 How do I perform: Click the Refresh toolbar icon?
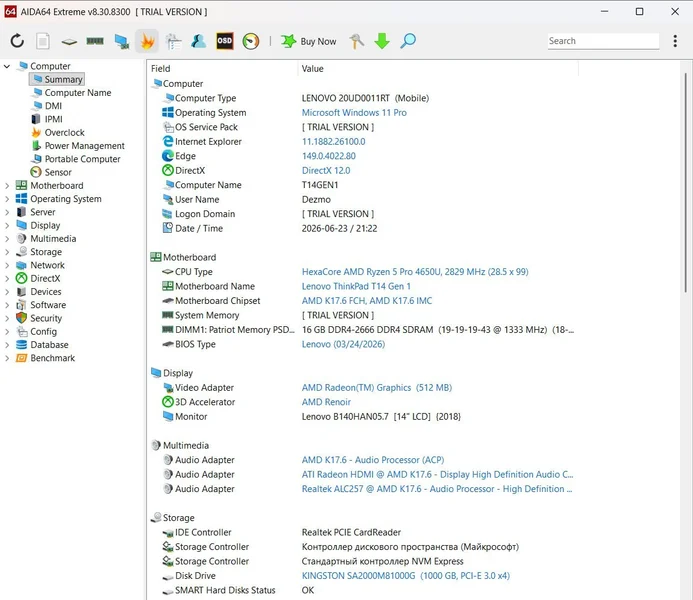[17, 41]
